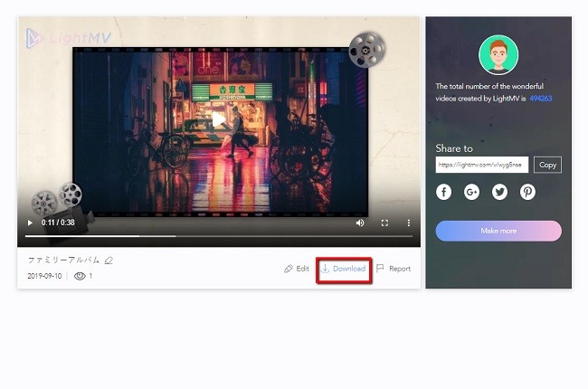Play the video using the small play control
This screenshot has height=389, width=588.
point(30,223)
